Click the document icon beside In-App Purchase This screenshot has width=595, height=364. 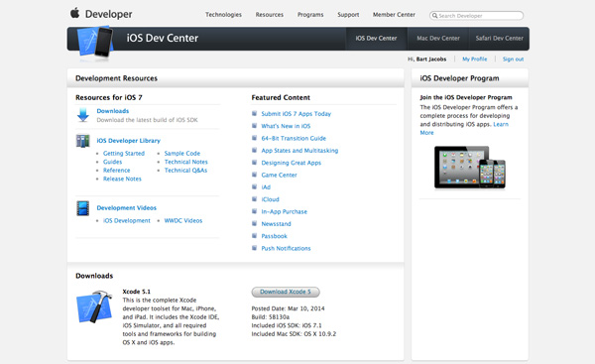point(254,211)
